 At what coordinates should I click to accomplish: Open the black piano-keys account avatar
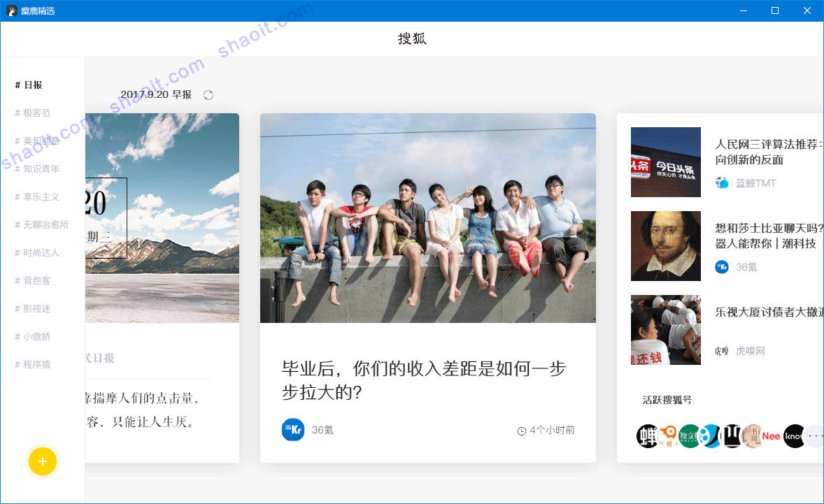tap(731, 435)
